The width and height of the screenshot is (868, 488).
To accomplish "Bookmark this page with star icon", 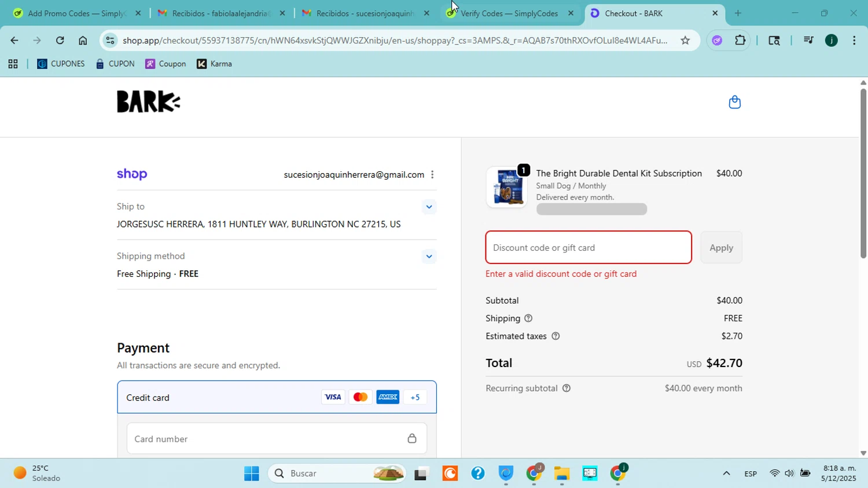I will coord(685,40).
